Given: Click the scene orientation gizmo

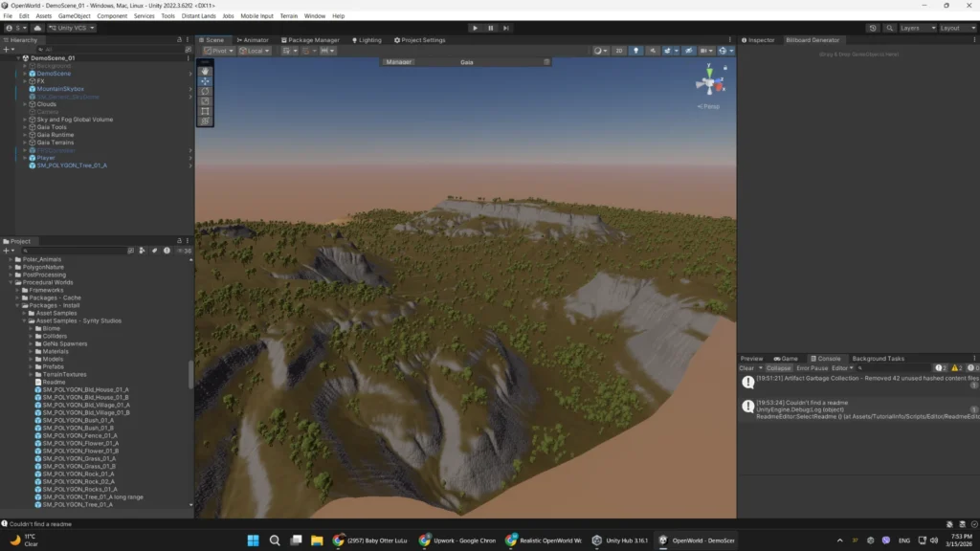Looking at the screenshot, I should (x=709, y=82).
